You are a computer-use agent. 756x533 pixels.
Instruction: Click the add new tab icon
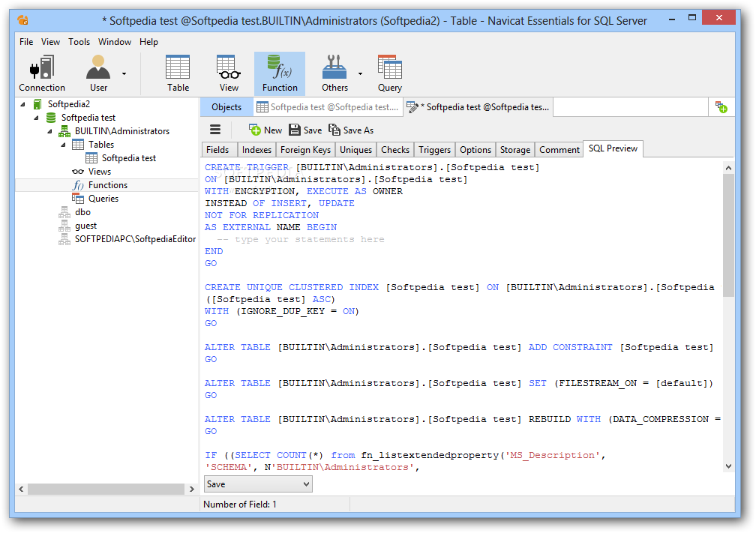pyautogui.click(x=721, y=107)
